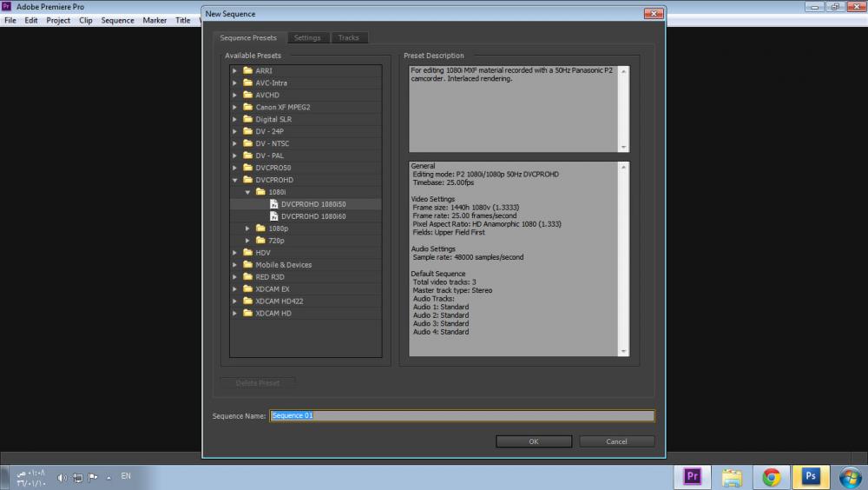Select the DVCPROHD 1080i50 preset
868x490 pixels.
(312, 204)
